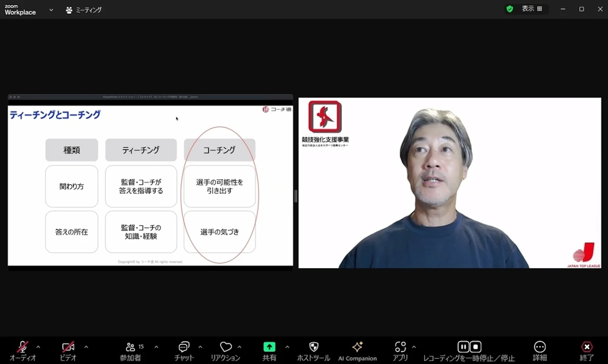Open the 表示 view layout menu
Screen dimensions: 608x364
point(532,9)
